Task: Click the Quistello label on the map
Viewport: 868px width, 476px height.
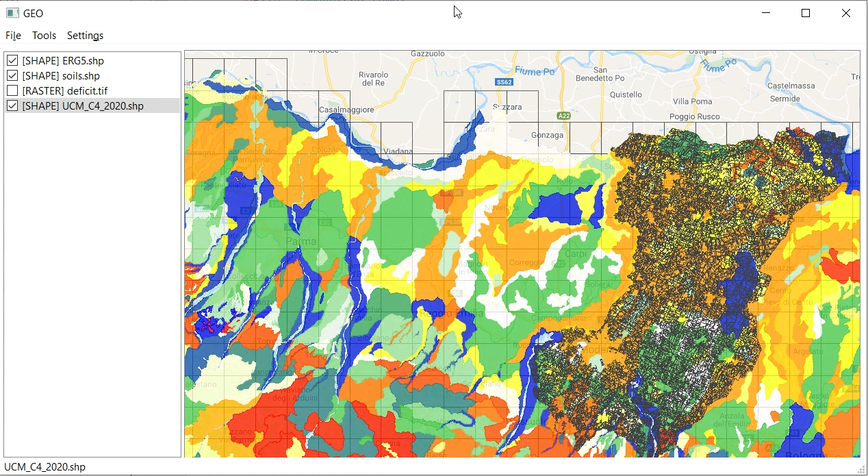Action: point(626,95)
